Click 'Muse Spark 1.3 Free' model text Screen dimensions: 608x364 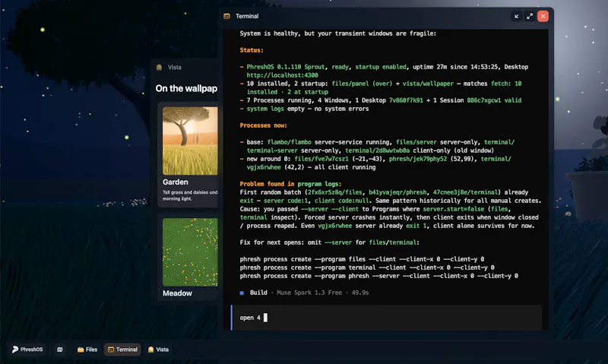click(309, 293)
